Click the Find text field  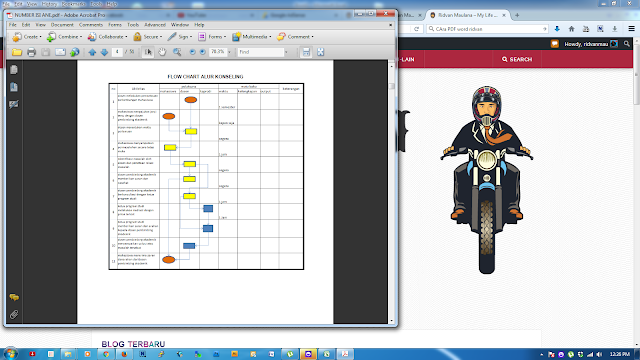[260, 52]
